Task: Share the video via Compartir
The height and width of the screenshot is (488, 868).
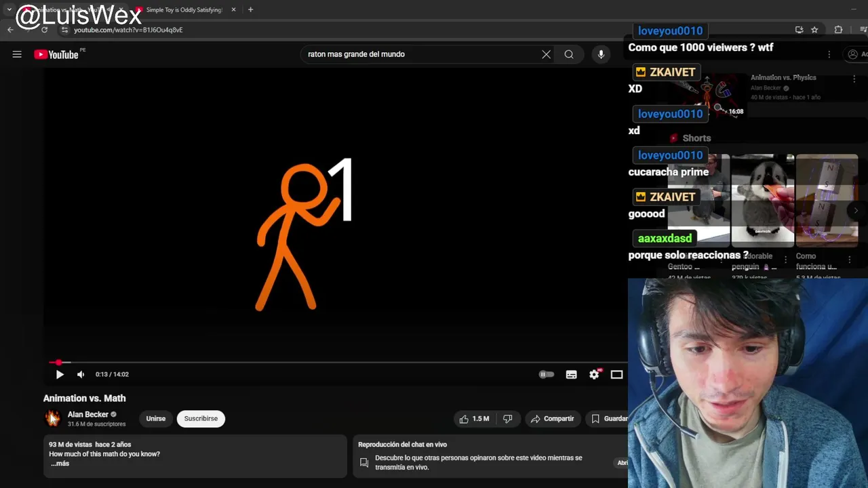Action: (x=552, y=419)
